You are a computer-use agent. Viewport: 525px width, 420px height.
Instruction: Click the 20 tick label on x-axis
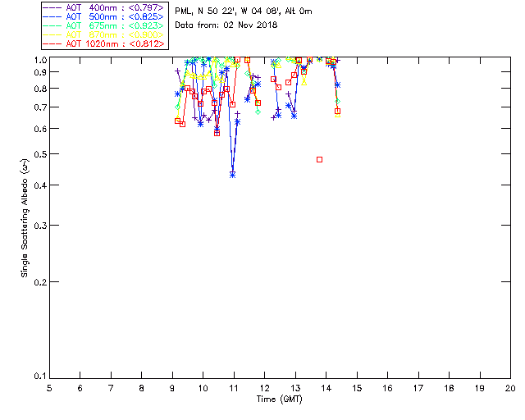point(510,388)
